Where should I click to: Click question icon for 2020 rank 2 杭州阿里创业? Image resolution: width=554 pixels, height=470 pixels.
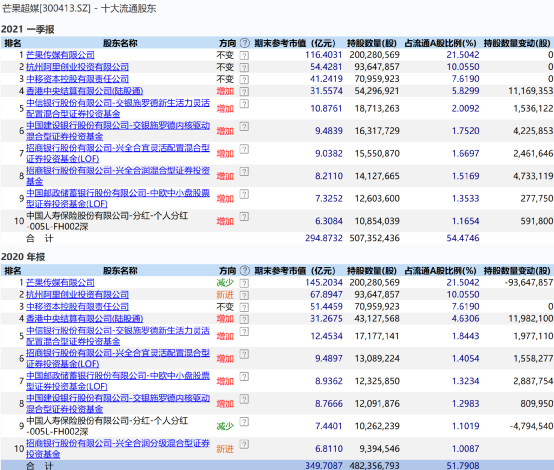tap(244, 295)
